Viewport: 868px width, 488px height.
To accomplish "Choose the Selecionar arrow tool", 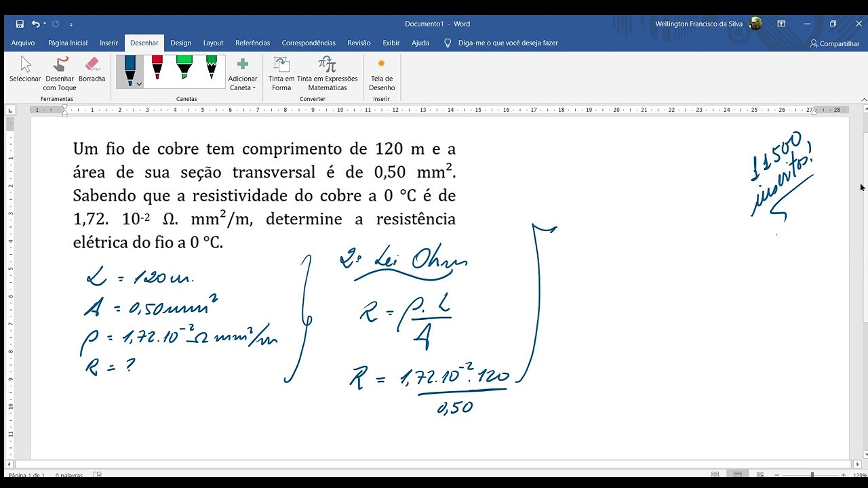I will coord(25,70).
